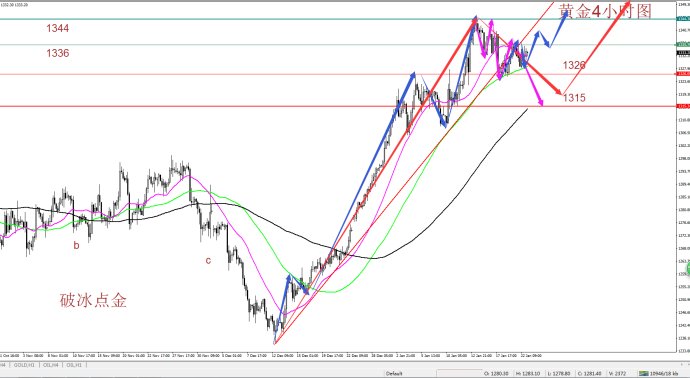Switch to the OIL,H1 chart tab
The width and height of the screenshot is (690, 378).
coord(75,365)
